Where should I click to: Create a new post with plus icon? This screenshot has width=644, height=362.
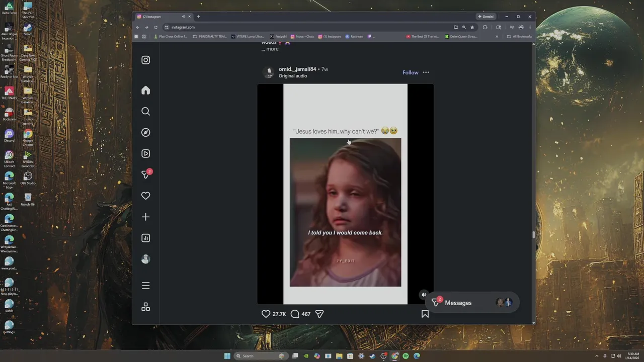(145, 217)
